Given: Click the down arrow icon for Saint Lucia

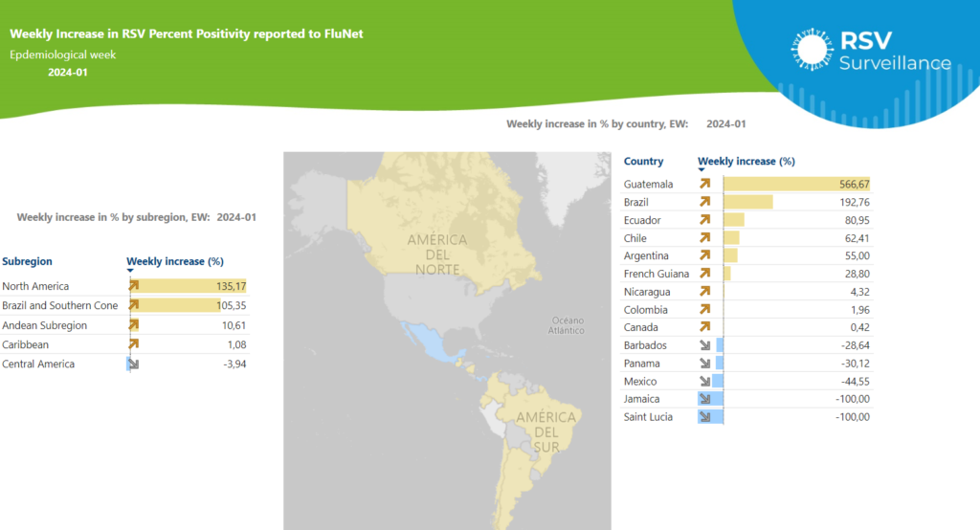Looking at the screenshot, I should [x=705, y=417].
